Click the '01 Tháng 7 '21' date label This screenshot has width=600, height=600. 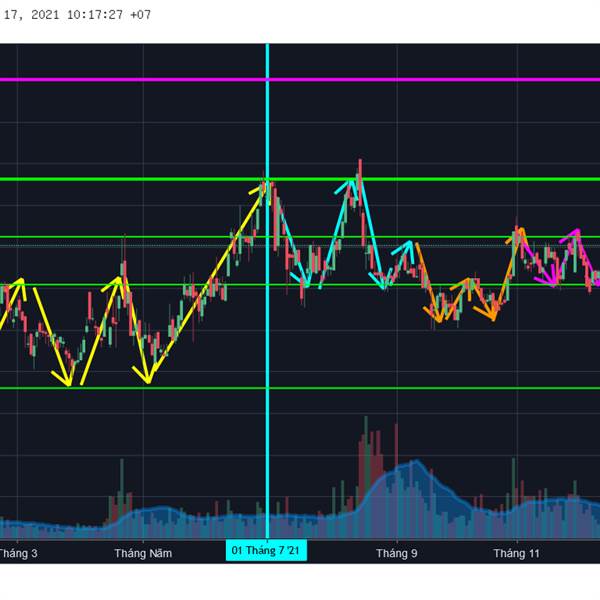pos(266,551)
